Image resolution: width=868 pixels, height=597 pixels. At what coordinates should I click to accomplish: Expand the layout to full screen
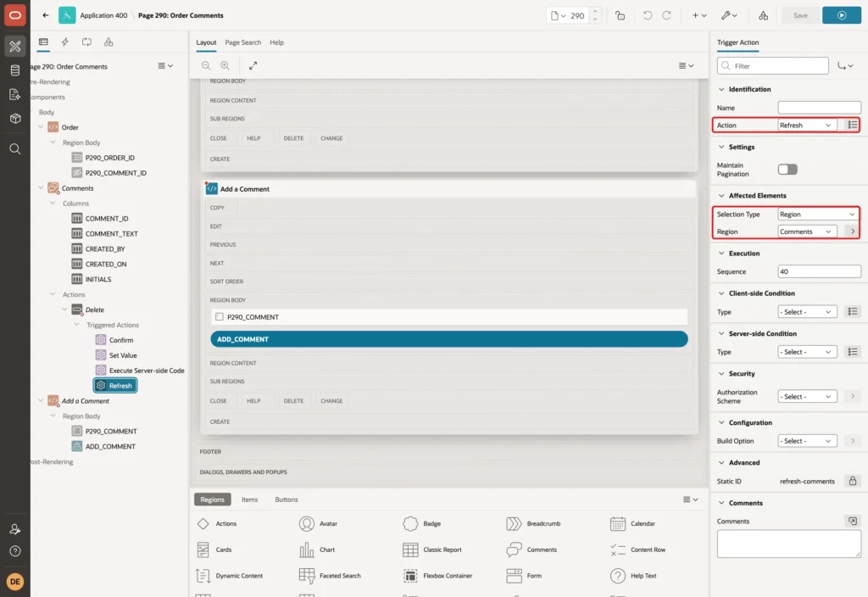pyautogui.click(x=253, y=65)
